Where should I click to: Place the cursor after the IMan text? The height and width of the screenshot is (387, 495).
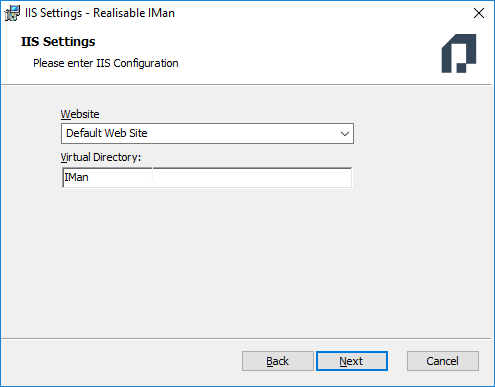pyautogui.click(x=89, y=177)
